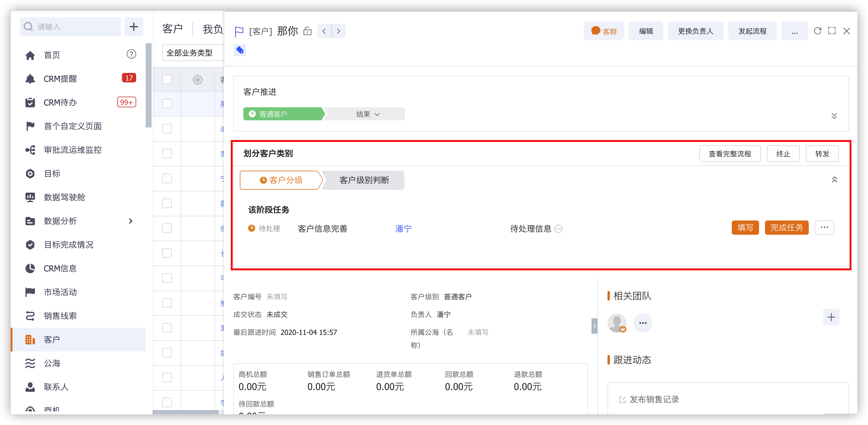The image size is (868, 425).
Task: Go to previous customer record arrow
Action: [x=324, y=31]
